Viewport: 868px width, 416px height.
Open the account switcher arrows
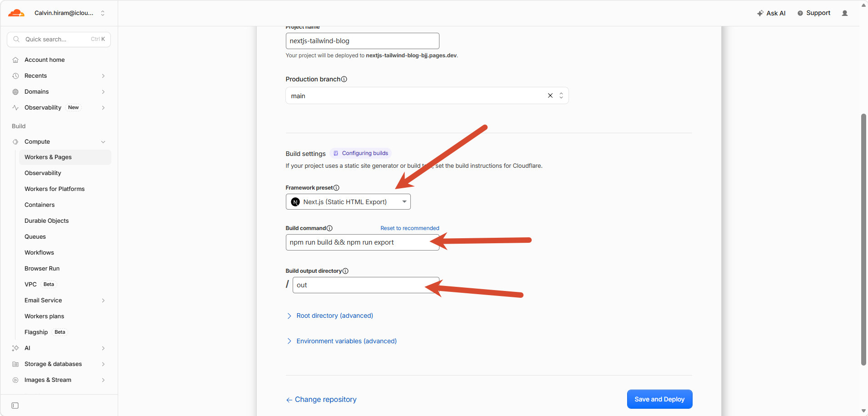103,13
